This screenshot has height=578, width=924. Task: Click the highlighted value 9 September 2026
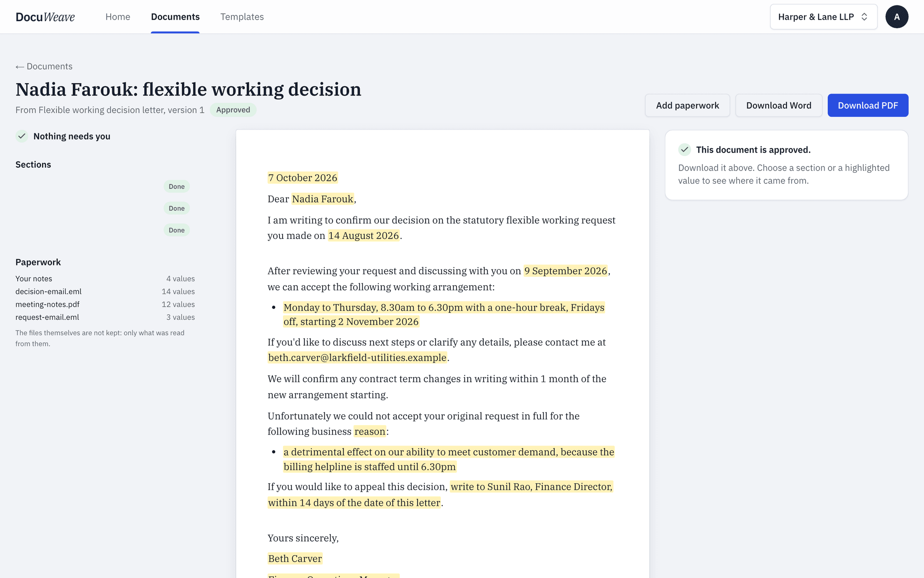click(566, 271)
